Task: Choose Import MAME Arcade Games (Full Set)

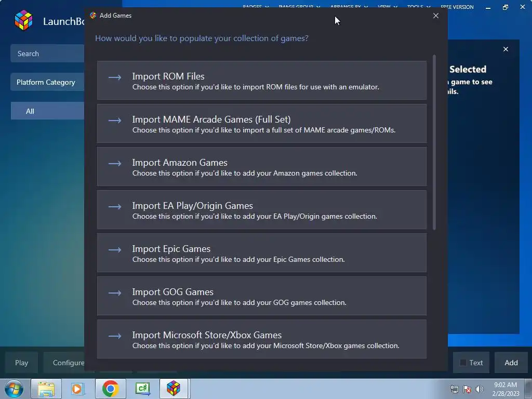Action: [262, 124]
